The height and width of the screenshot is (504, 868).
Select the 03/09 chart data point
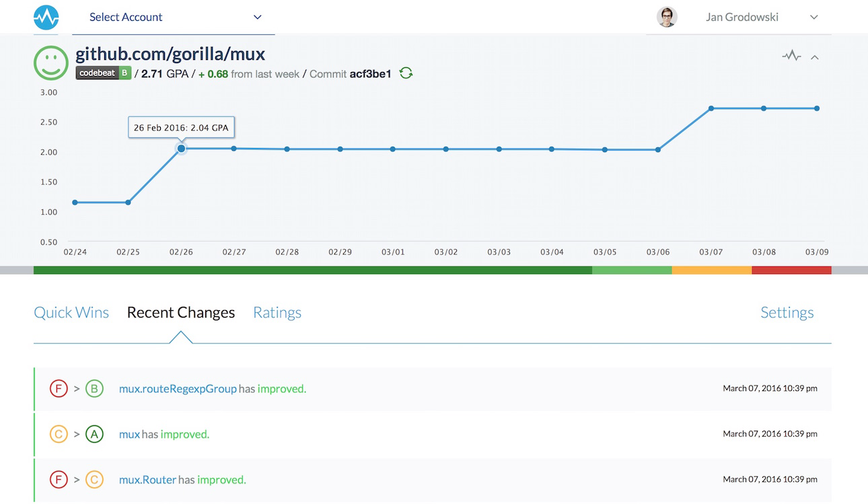[x=817, y=108]
